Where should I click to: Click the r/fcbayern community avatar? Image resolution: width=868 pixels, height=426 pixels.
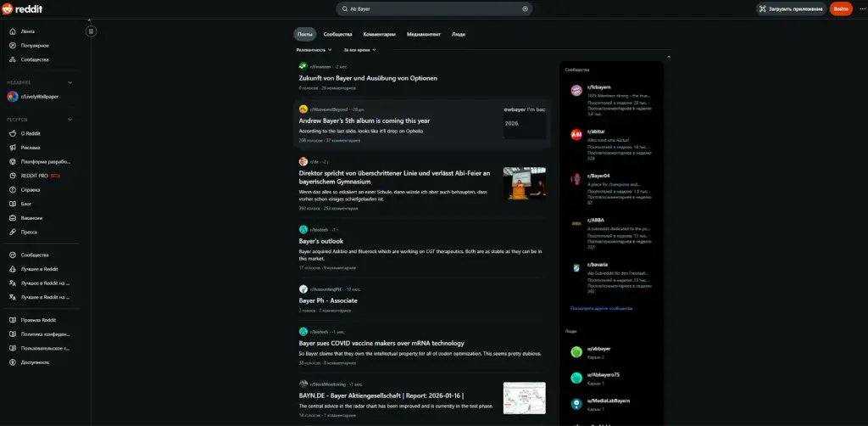click(x=576, y=90)
